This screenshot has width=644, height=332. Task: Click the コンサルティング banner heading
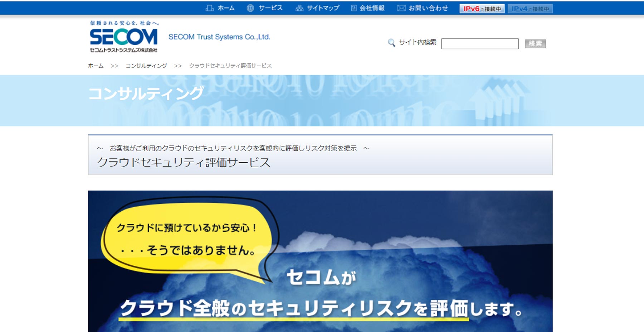pos(146,93)
